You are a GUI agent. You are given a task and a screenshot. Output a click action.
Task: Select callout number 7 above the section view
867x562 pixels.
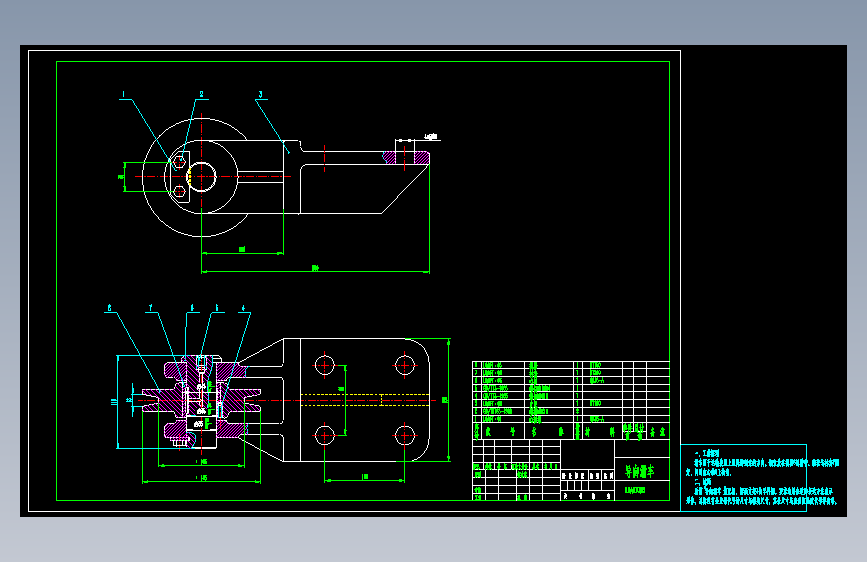click(x=150, y=308)
